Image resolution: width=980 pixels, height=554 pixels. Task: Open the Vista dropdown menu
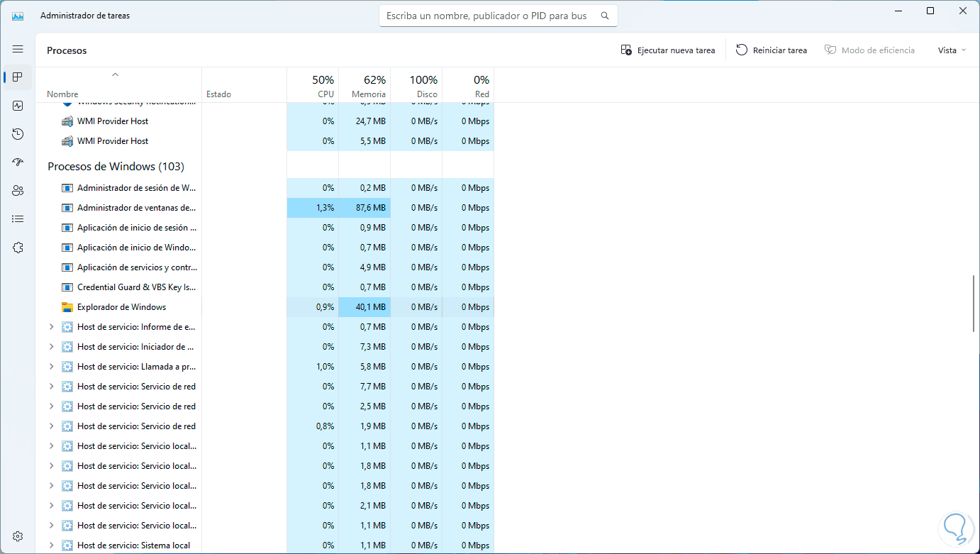[952, 50]
